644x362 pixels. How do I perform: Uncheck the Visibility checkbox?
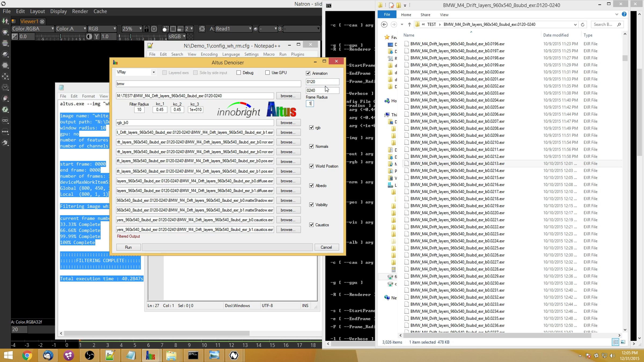pos(311,205)
